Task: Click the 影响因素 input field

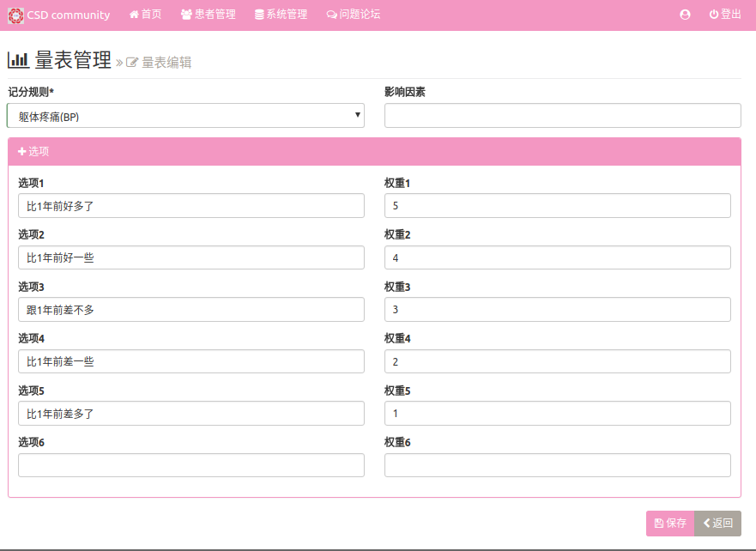Action: point(562,116)
